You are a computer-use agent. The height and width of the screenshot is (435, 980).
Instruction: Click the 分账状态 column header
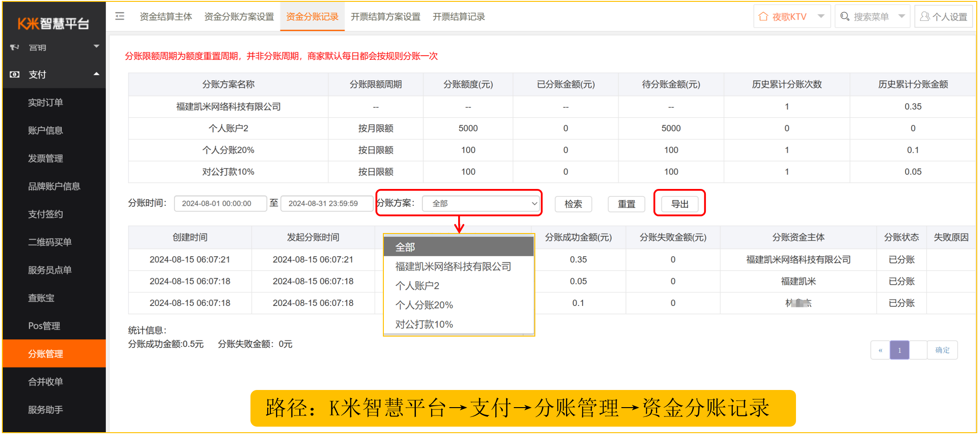(901, 237)
